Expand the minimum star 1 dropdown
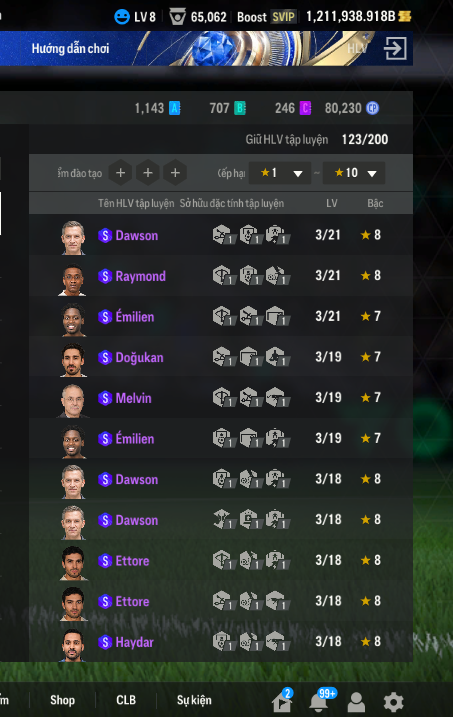 [x=280, y=173]
